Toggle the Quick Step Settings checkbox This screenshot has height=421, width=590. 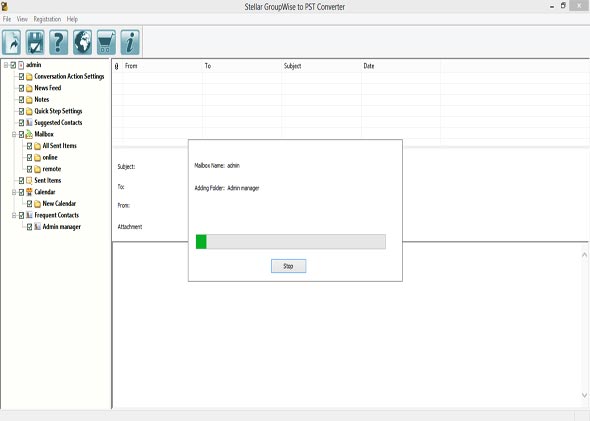pos(21,111)
